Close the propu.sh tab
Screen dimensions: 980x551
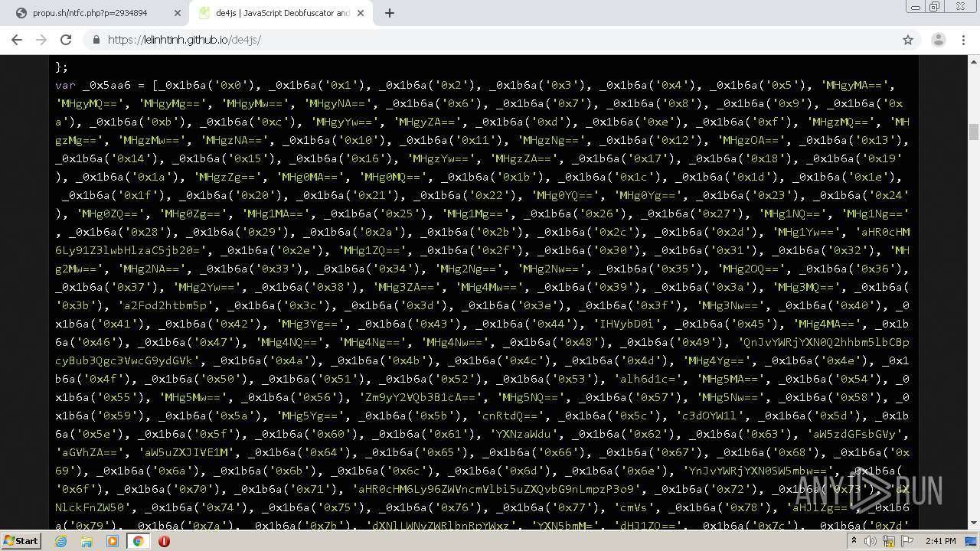tap(177, 13)
